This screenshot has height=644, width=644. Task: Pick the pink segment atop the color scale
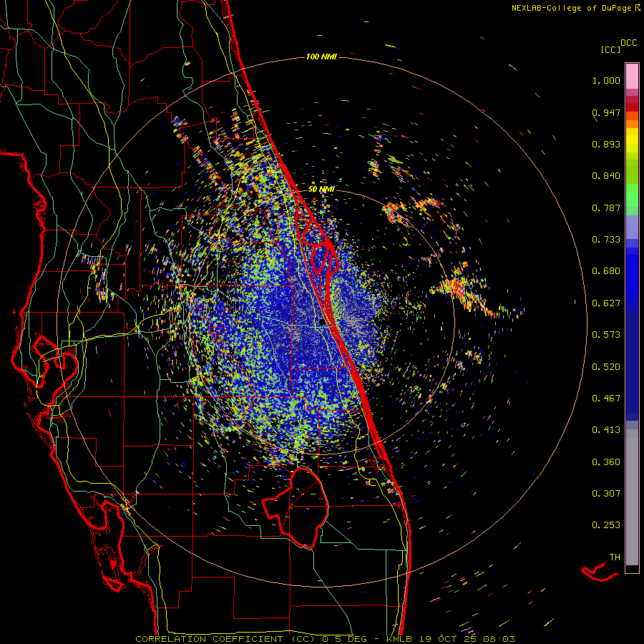632,77
